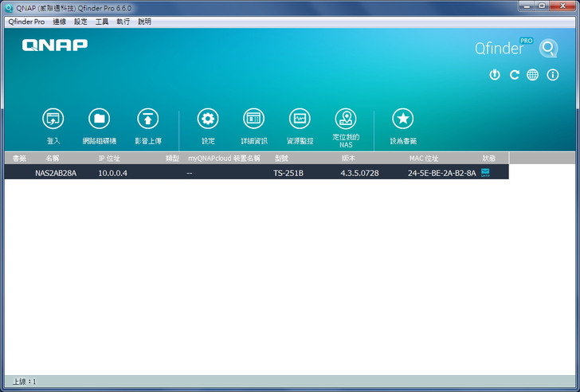The height and width of the screenshot is (392, 580).
Task: Show 詳細資訊 (Details) via its icon
Action: tap(254, 120)
